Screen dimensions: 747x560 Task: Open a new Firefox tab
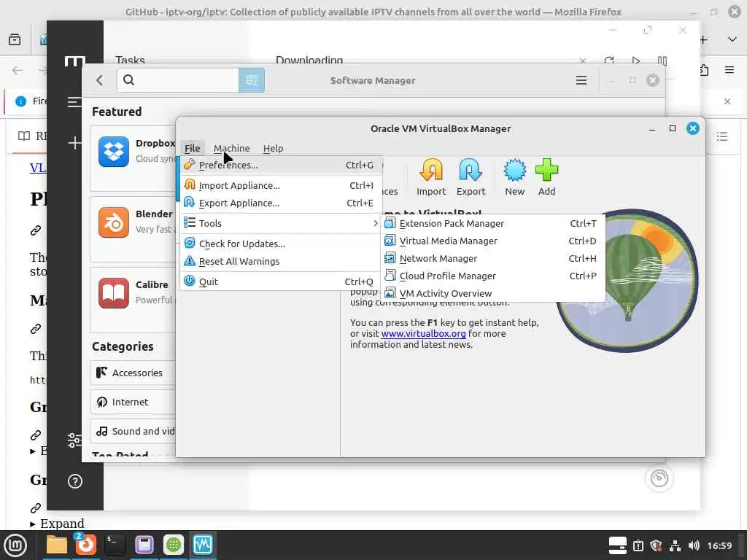703,40
